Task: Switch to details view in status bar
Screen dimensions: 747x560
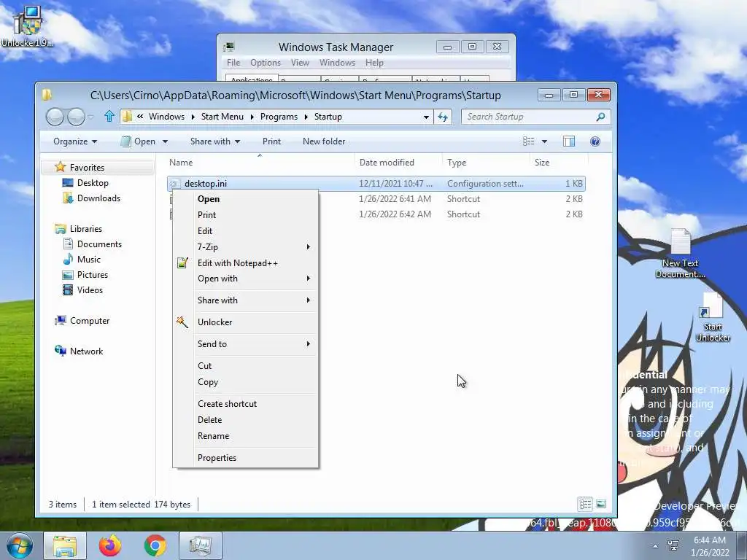Action: click(x=586, y=504)
